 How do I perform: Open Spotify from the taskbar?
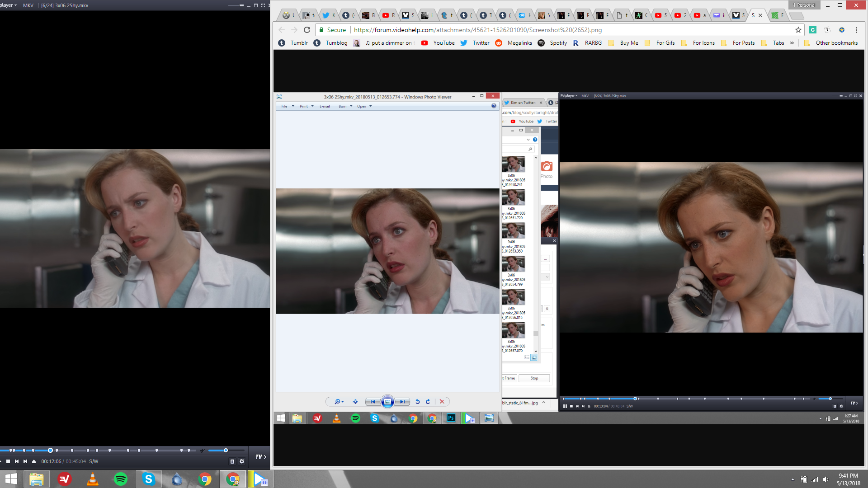(x=120, y=479)
